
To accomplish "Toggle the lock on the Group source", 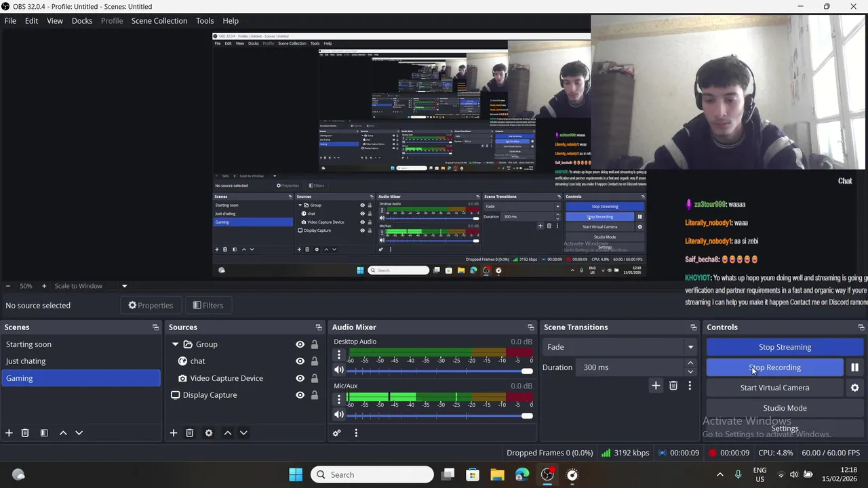I will click(315, 344).
